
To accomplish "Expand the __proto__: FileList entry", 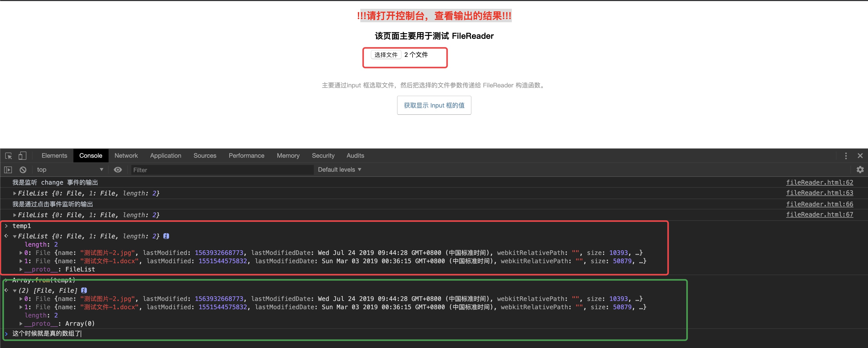I will pyautogui.click(x=21, y=269).
